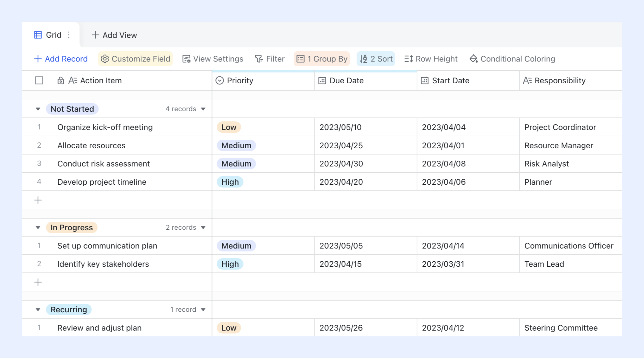Open Conditional Coloring settings

coord(512,59)
